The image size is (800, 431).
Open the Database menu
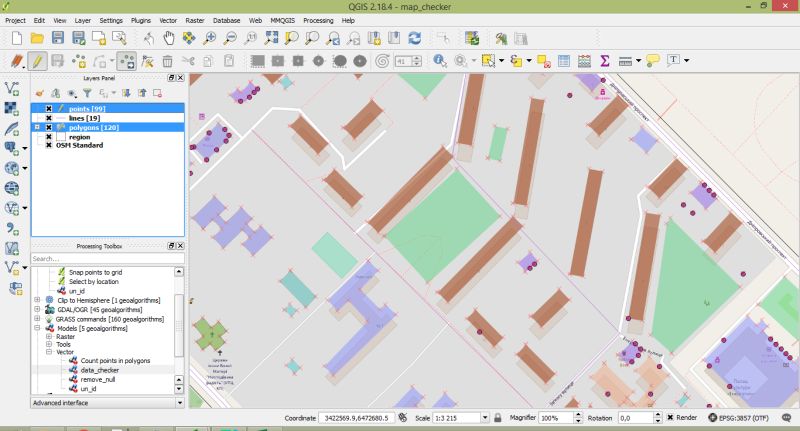click(227, 20)
